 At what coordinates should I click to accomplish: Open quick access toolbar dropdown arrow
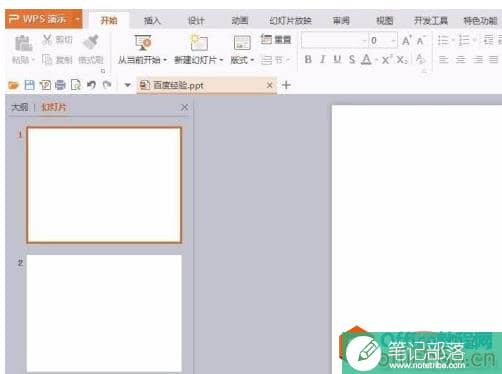[x=127, y=85]
